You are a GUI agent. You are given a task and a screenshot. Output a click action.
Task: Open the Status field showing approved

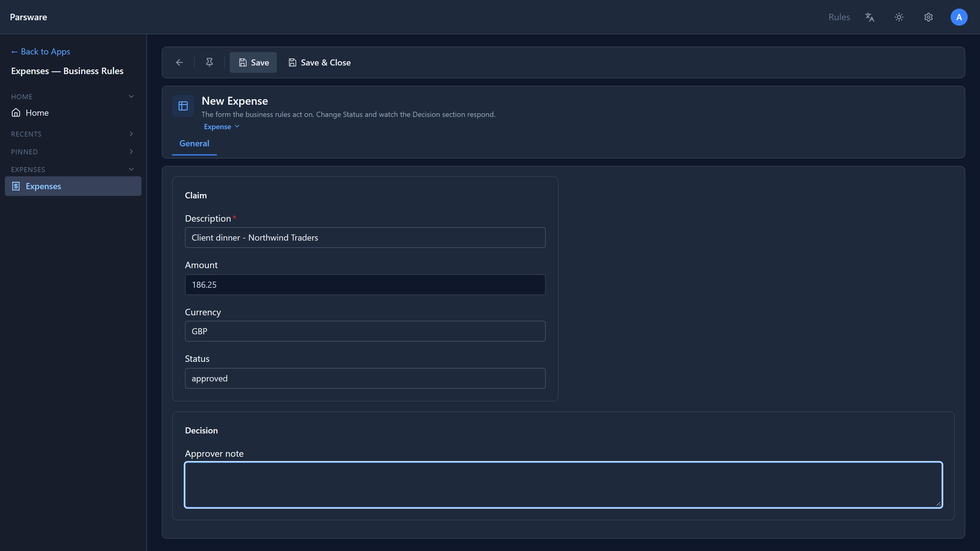pos(365,378)
